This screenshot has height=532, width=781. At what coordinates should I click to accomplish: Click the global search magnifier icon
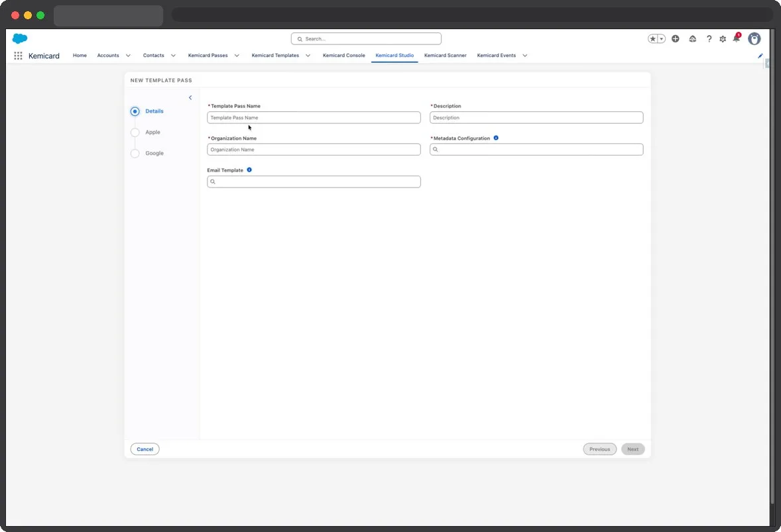[300, 39]
